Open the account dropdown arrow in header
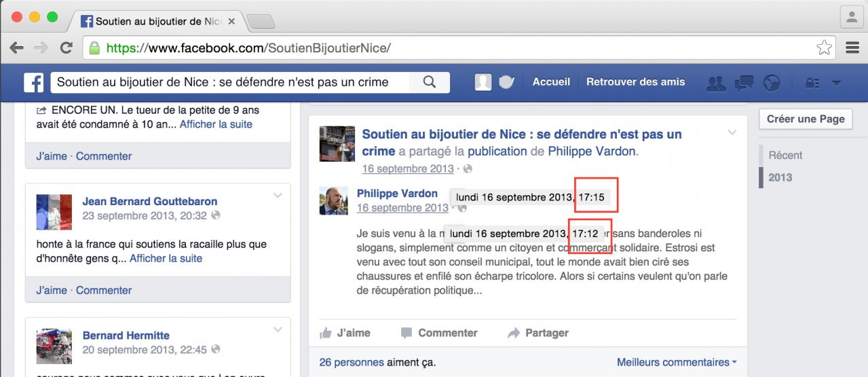Image resolution: width=868 pixels, height=377 pixels. click(x=836, y=83)
